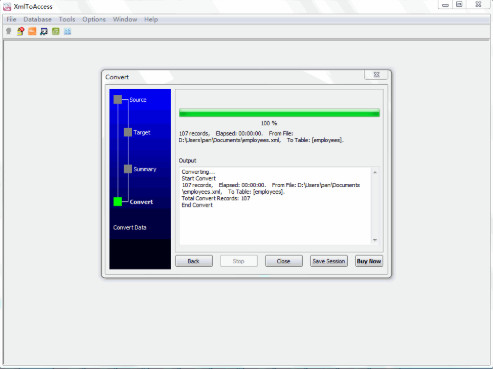This screenshot has height=369, width=493.
Task: Click the XmlToAccess app icon in title bar
Action: click(x=7, y=7)
